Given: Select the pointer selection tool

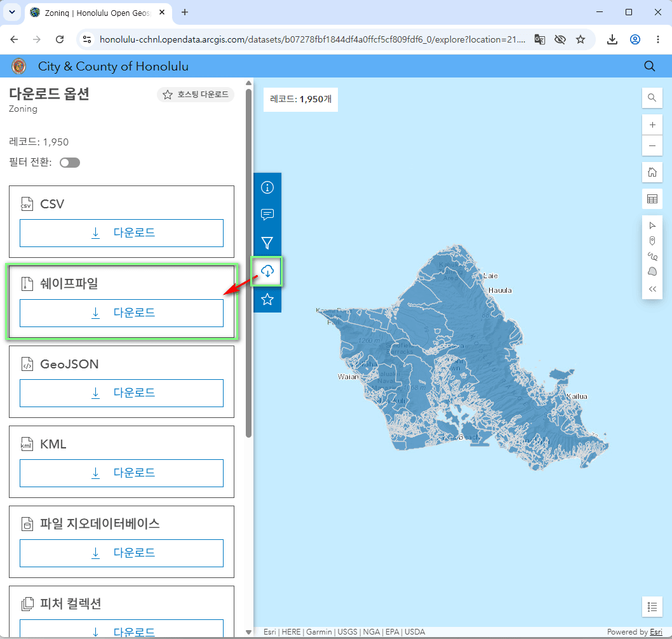Looking at the screenshot, I should (x=652, y=225).
